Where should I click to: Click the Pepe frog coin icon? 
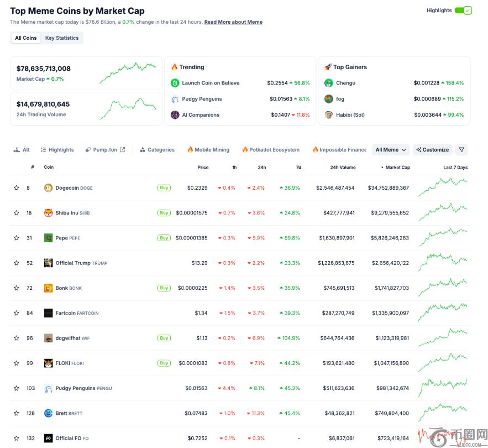coord(48,238)
